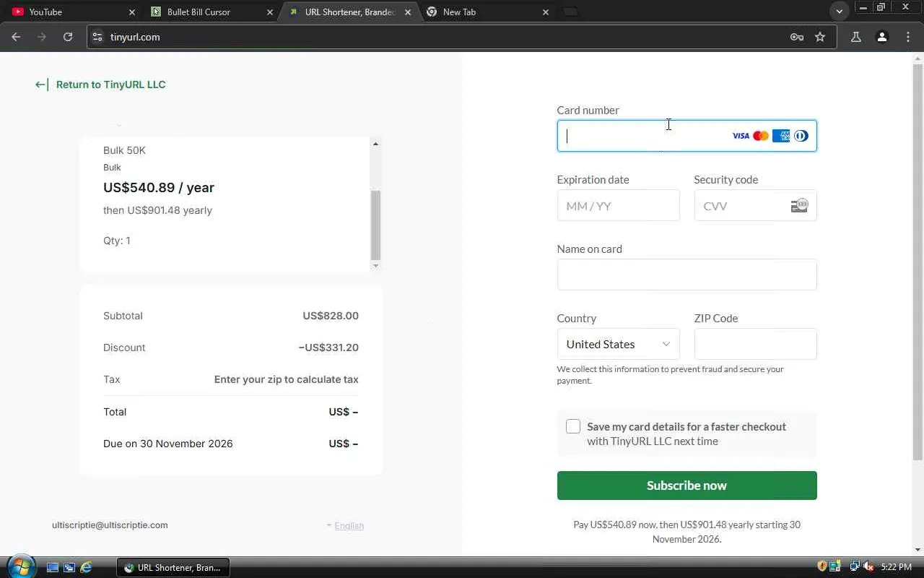Click the URL Shortener taskbar button

pos(173,568)
